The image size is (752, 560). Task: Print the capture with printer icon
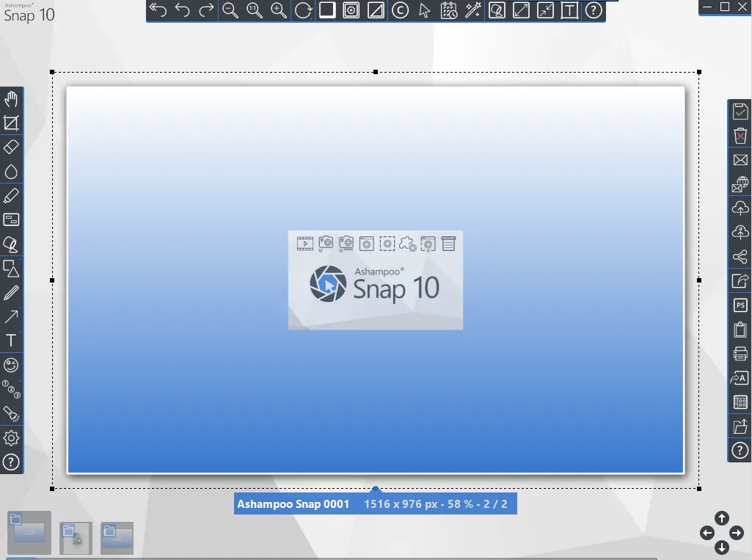[740, 354]
